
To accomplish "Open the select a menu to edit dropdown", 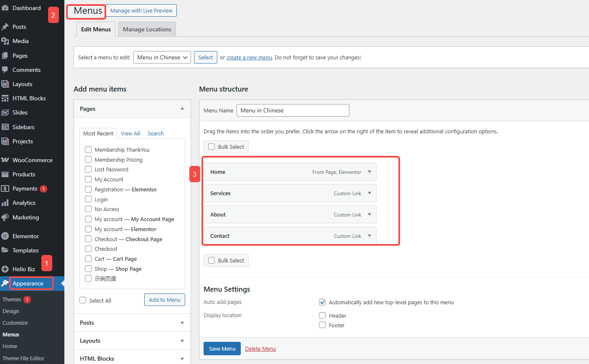I will (162, 57).
